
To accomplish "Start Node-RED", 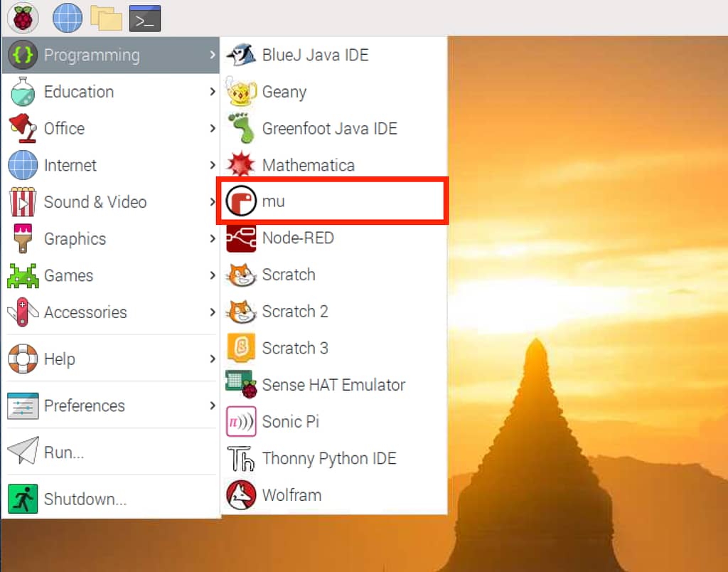I will 334,238.
